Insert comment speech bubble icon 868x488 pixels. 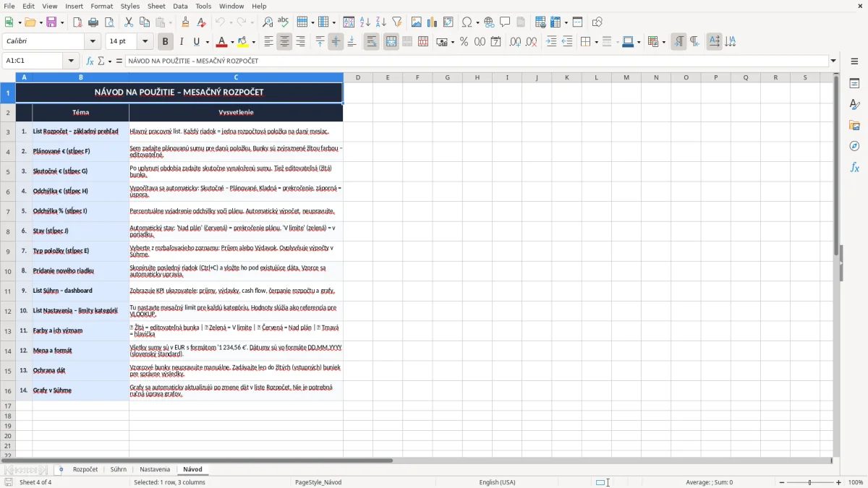coord(505,22)
